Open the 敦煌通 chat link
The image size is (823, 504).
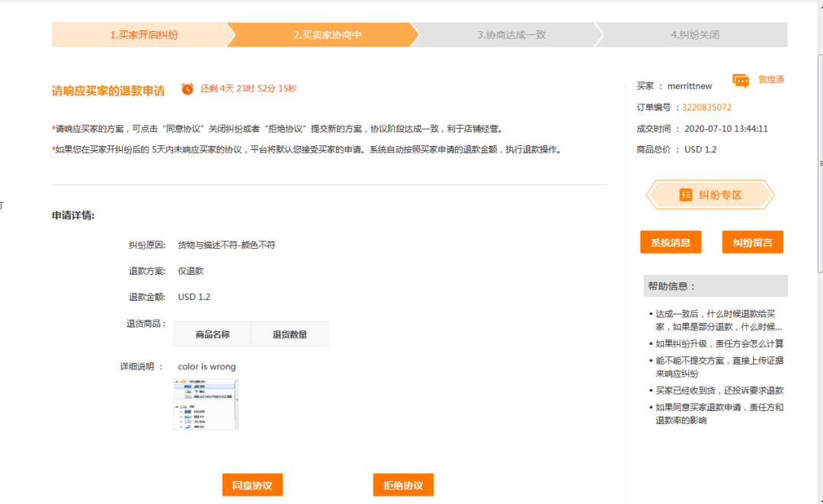[x=771, y=80]
